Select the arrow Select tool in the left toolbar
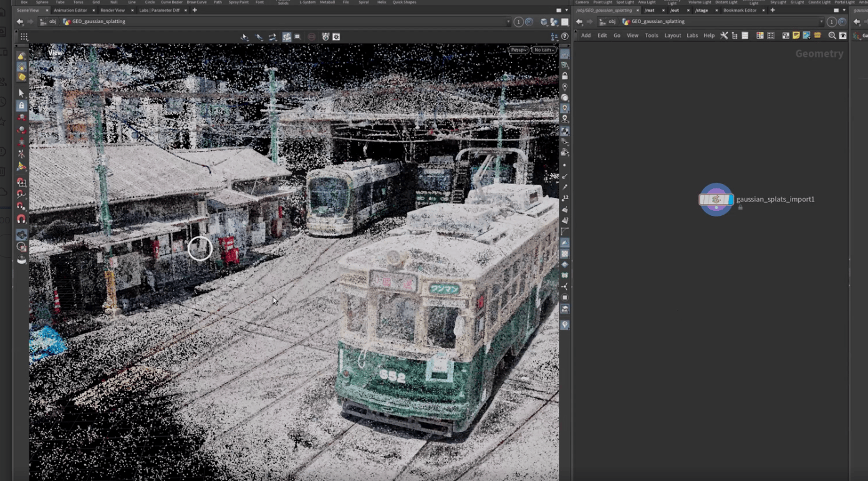 tap(21, 93)
